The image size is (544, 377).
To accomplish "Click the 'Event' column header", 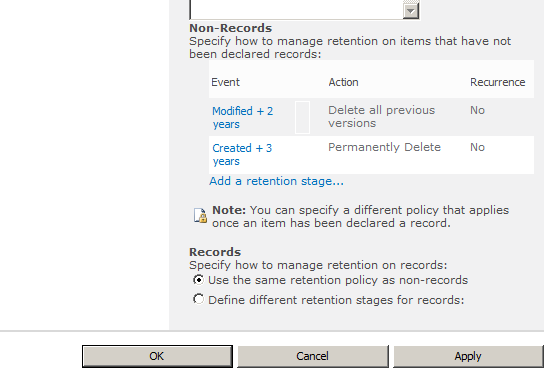I will pyautogui.click(x=226, y=82).
